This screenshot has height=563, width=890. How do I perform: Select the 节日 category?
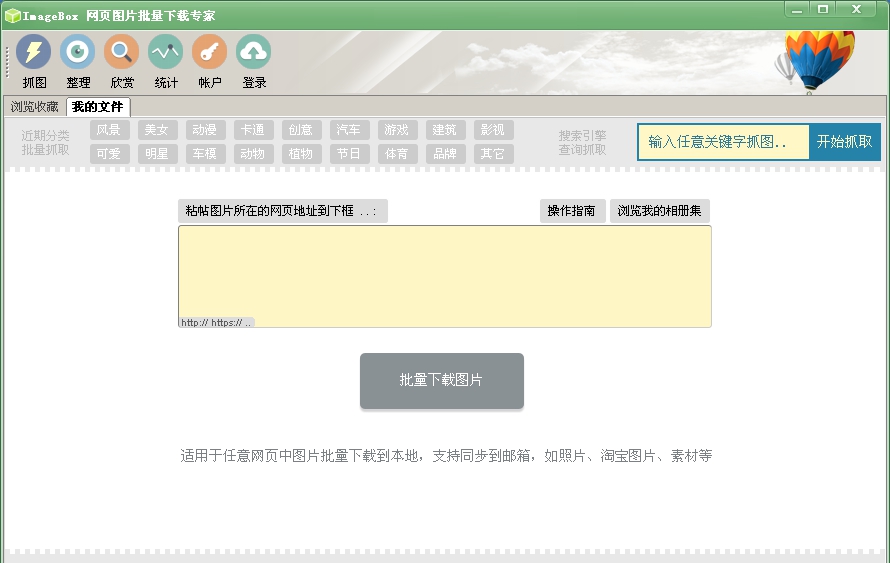pyautogui.click(x=349, y=154)
